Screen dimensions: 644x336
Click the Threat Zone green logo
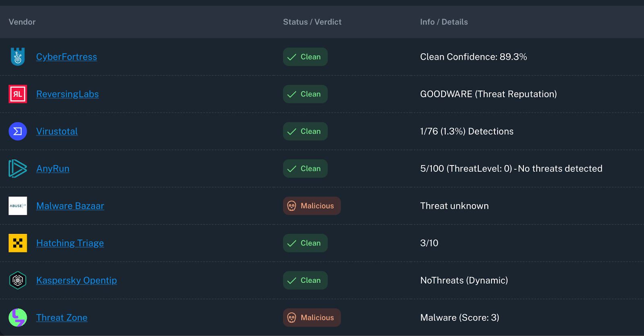click(x=18, y=317)
